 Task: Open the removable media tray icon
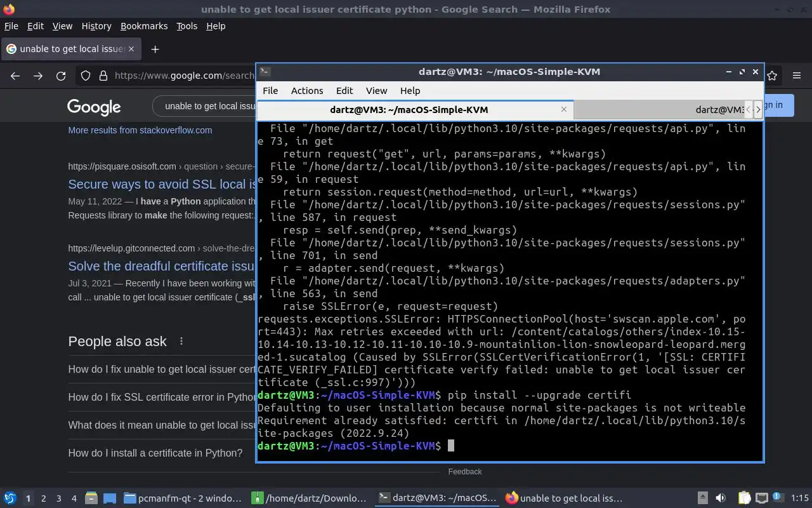point(702,498)
